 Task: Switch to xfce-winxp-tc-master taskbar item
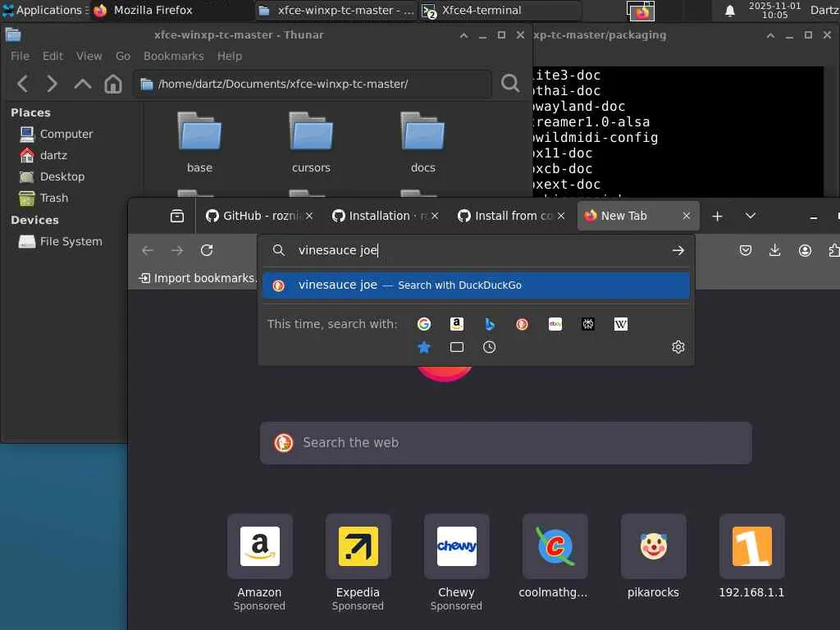336,10
